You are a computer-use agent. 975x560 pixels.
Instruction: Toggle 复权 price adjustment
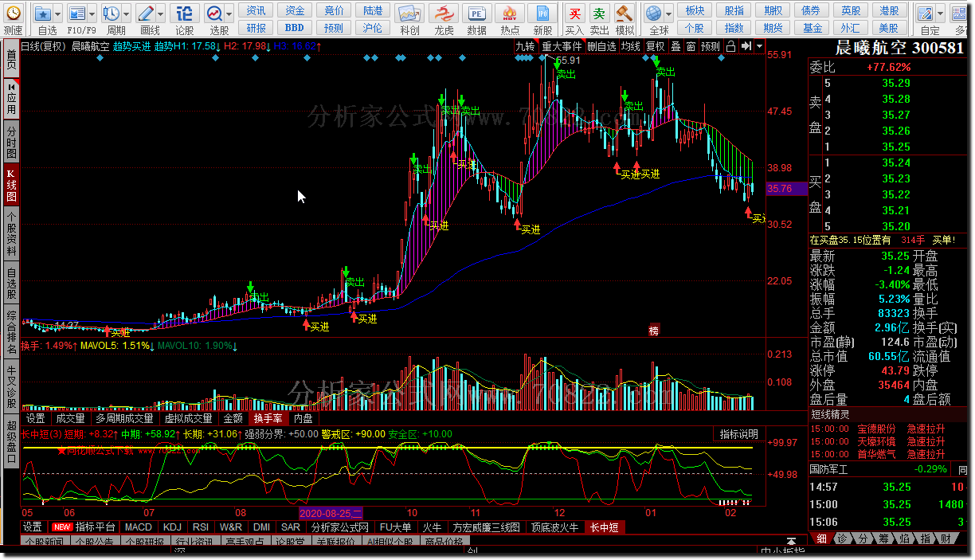pos(655,47)
